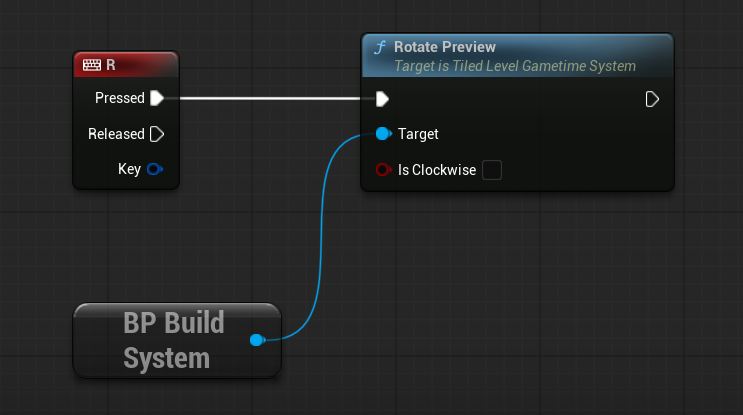The image size is (743, 415).
Task: Click the Rotate Preview execution input pin
Action: [382, 98]
